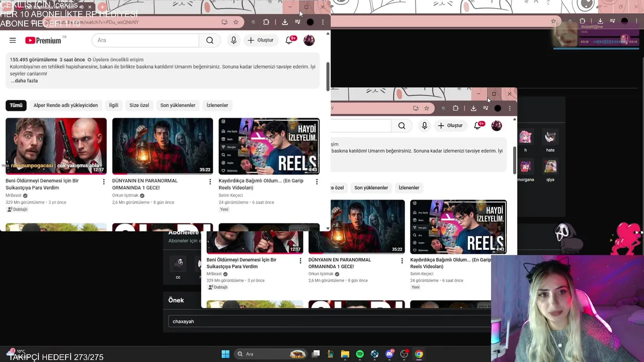This screenshot has height=362, width=644.
Task: Select Son yüklenenler chip in second window
Action: pos(371,188)
